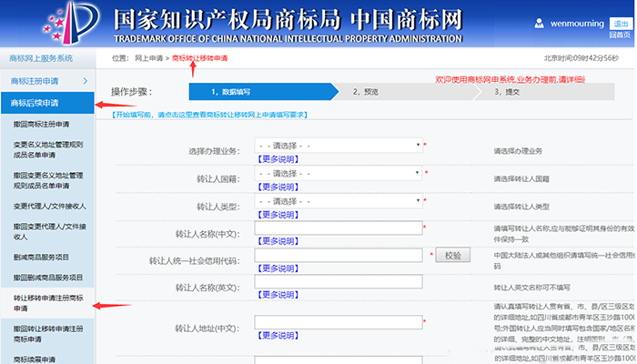Click the 操作步骤 label
This screenshot has width=637, height=364.
[132, 92]
